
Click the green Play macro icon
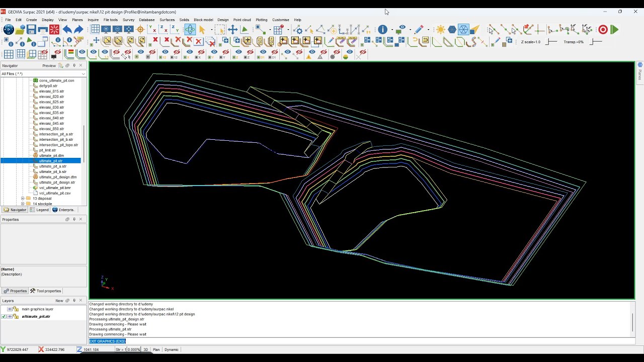(x=614, y=29)
